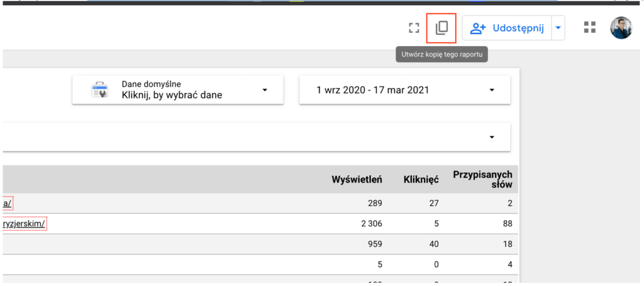Screen dimensions: 644x286
Task: Open the Google apps grid
Action: (x=589, y=27)
